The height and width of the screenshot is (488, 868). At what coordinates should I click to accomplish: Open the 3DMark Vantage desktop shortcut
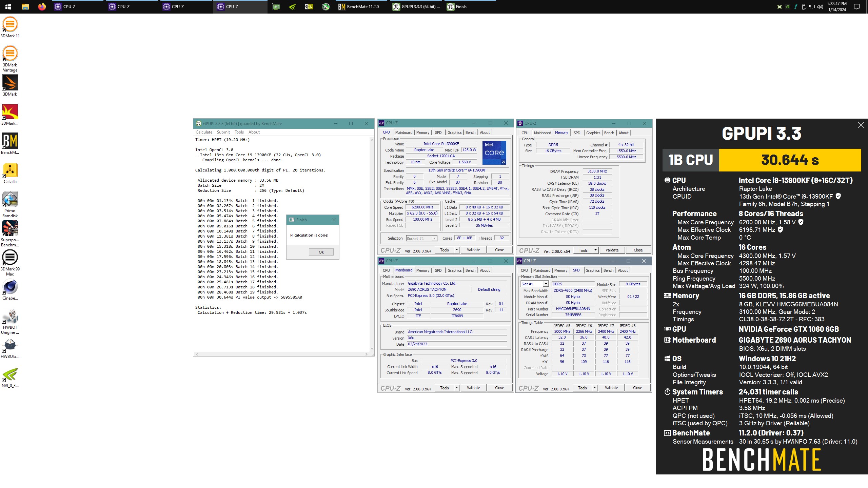click(x=10, y=59)
